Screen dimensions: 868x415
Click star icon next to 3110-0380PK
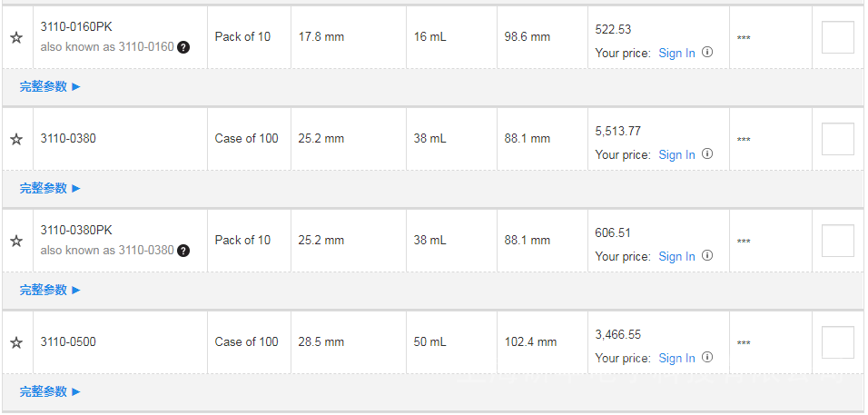[x=15, y=242]
